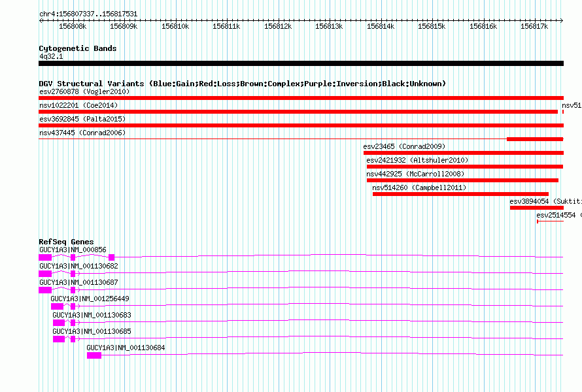The height and width of the screenshot is (392, 582).
Task: Click the chr4:156807337..156817531 region label
Action: tap(88, 14)
